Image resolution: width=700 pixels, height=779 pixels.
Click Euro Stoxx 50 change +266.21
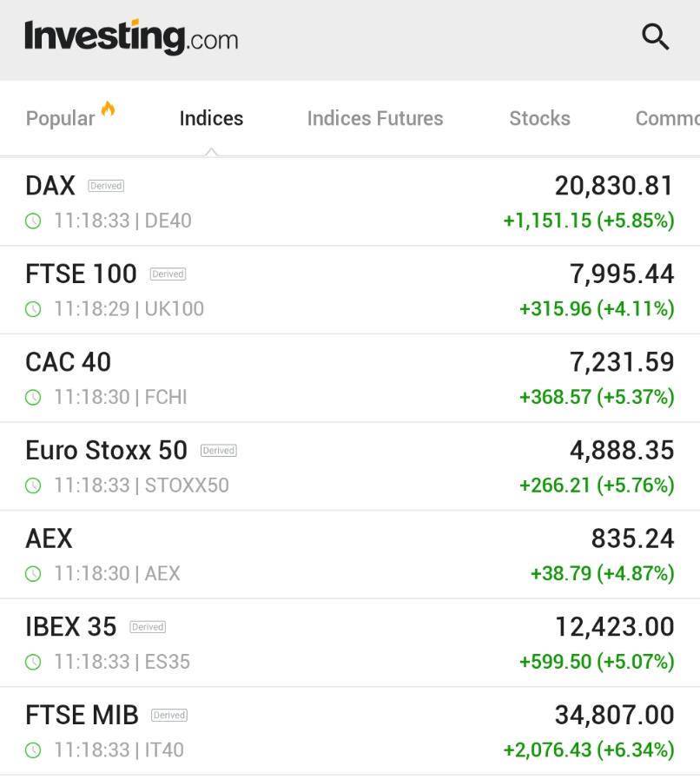click(x=555, y=485)
